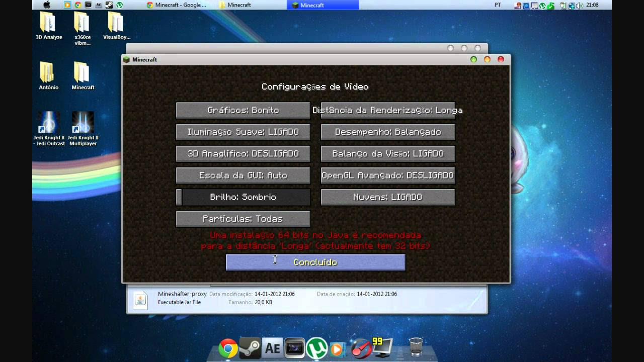644x362 pixels.
Task: Click the uTorrent quick-launch icon in the top bar
Action: pos(120,5)
